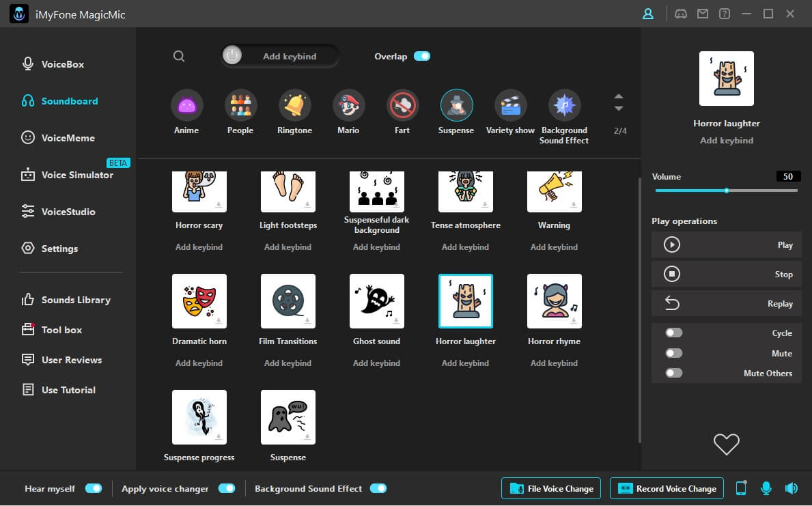Toggle the Background Sound Effect switch

(x=378, y=488)
